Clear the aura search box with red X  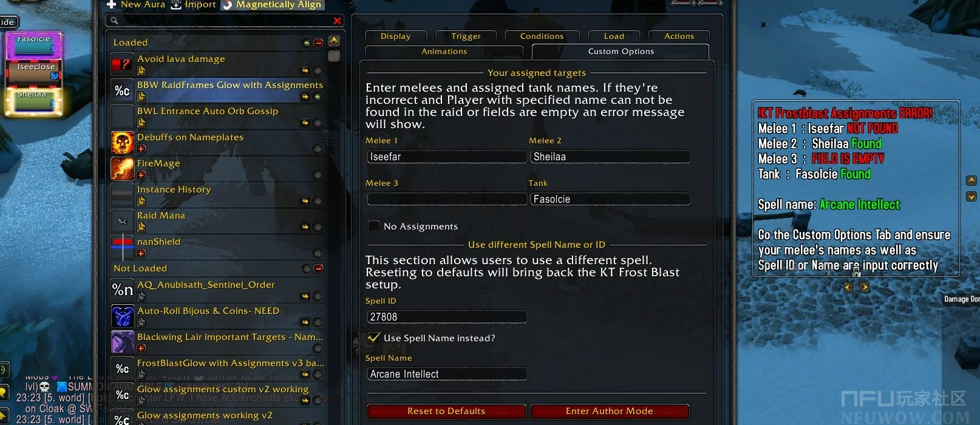click(337, 21)
